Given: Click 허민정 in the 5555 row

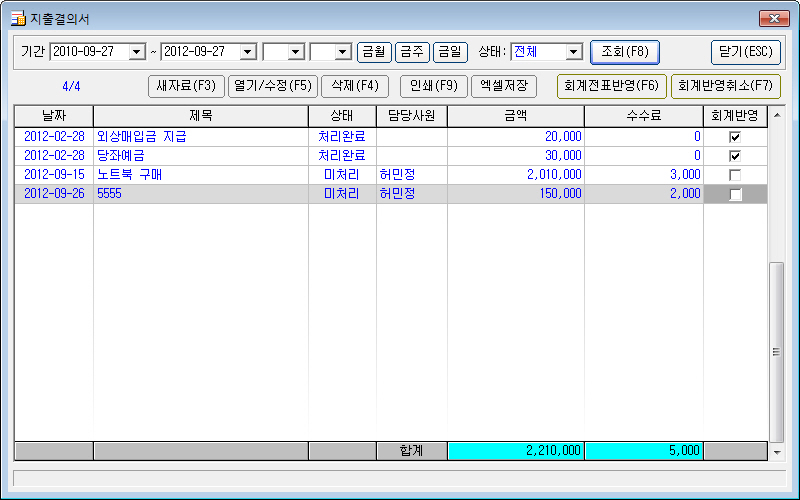Looking at the screenshot, I should tap(412, 194).
